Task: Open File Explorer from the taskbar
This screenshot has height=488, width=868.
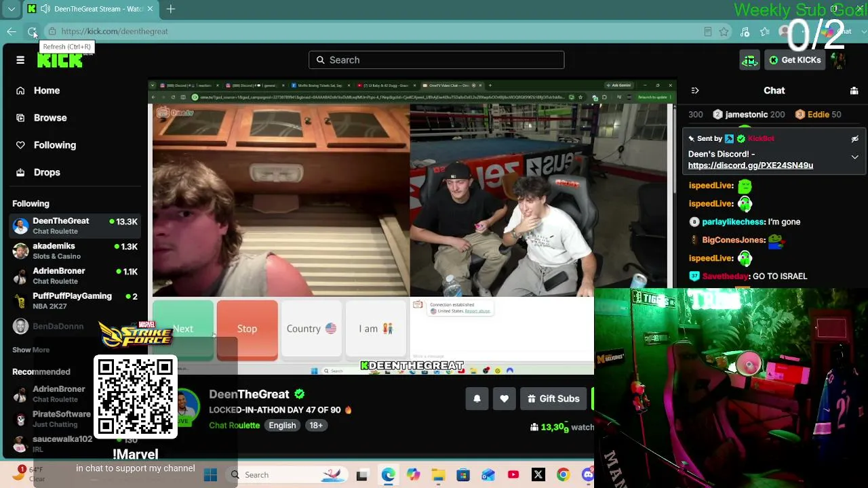Action: pyautogui.click(x=438, y=475)
